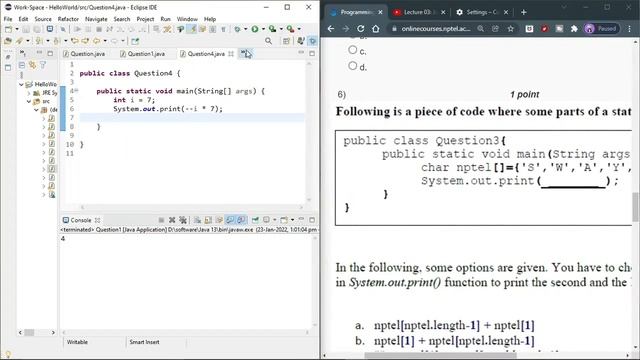Open the Project menu
Image resolution: width=640 pixels, height=360 pixels.
145,19
